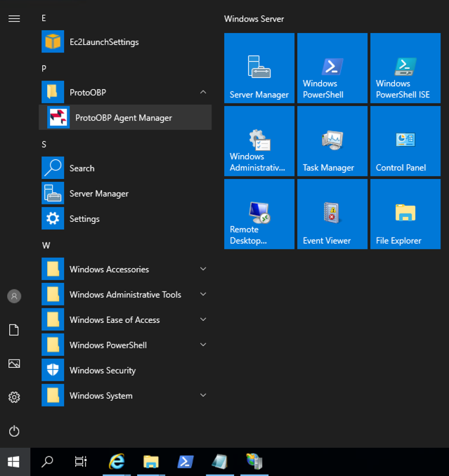Click the letter P section header

click(44, 69)
